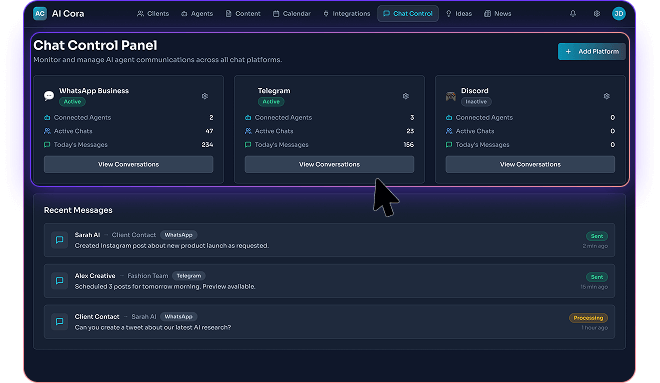Viewport: 660px width, 383px height.
Task: Switch to the Integrations tab
Action: click(346, 13)
